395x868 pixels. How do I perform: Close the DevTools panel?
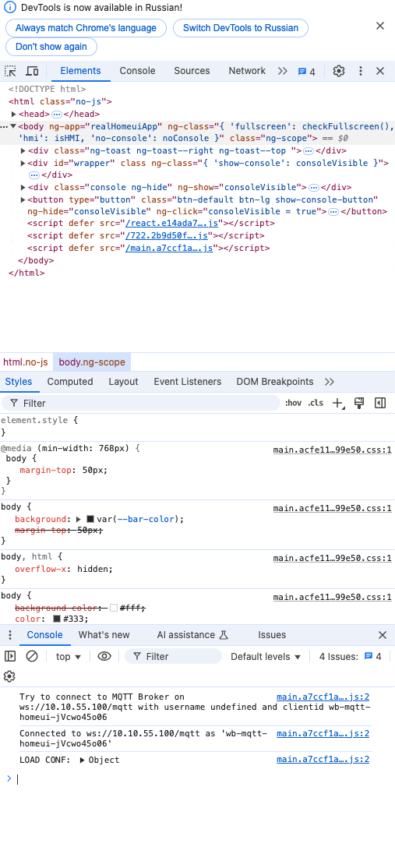pos(380,71)
